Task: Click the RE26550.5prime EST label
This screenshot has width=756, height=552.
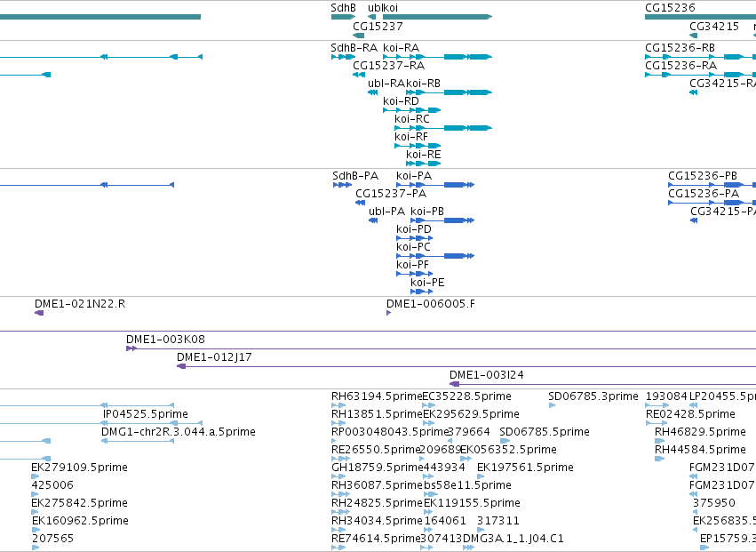Action: (376, 450)
